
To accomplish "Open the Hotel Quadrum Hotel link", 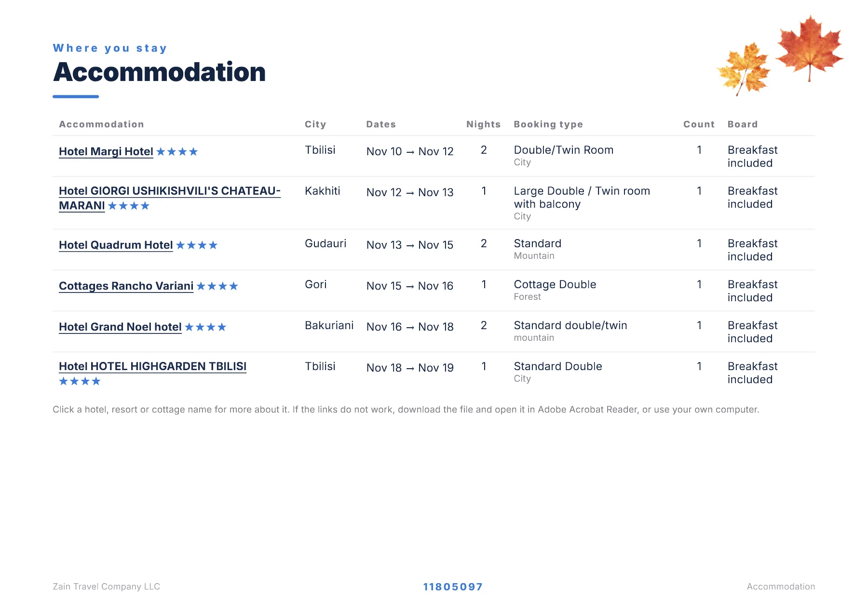I will [116, 245].
